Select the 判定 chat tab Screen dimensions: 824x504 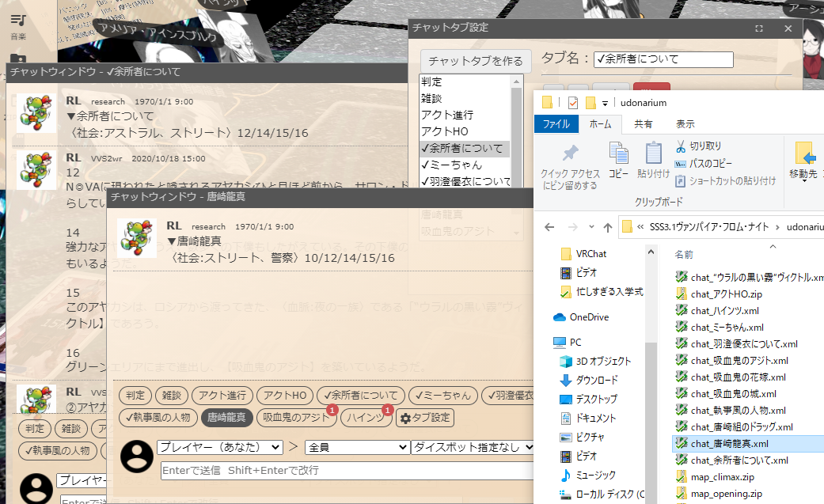click(135, 396)
